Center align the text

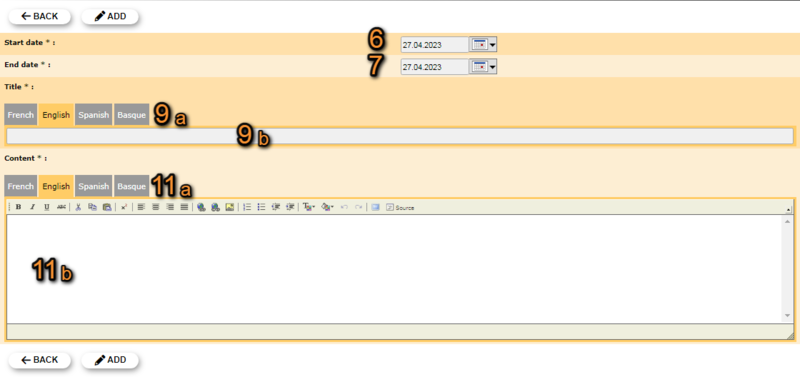[156, 207]
